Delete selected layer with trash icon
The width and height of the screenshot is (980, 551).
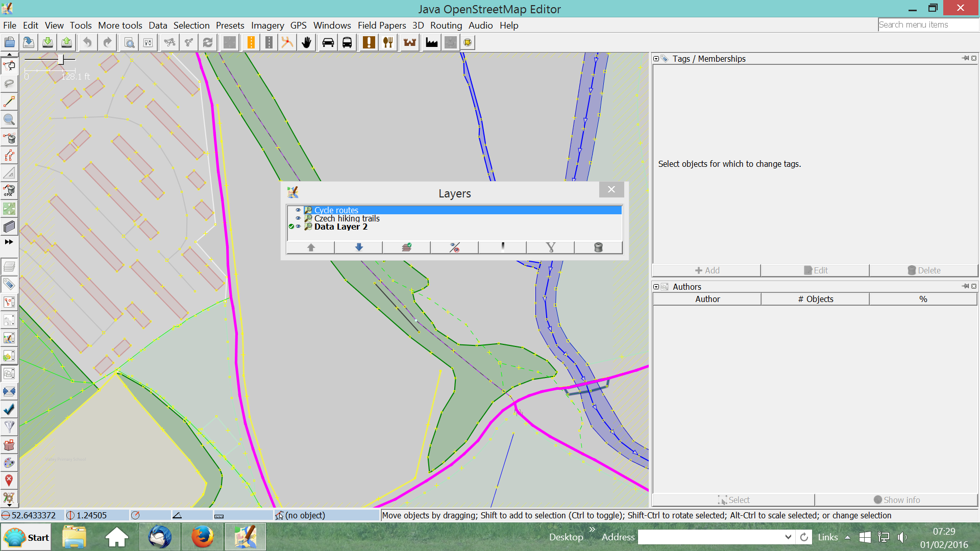click(598, 247)
